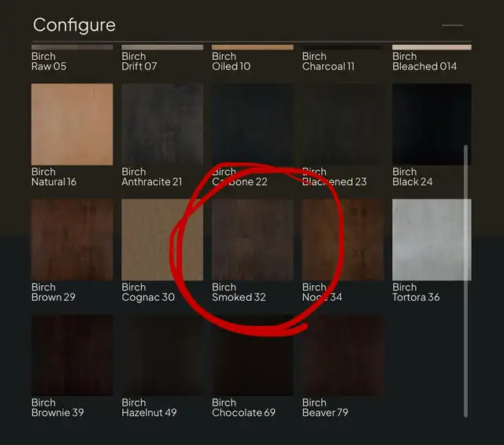Choose the Birch Bleached 014 finish
The image size is (504, 445).
(x=432, y=58)
